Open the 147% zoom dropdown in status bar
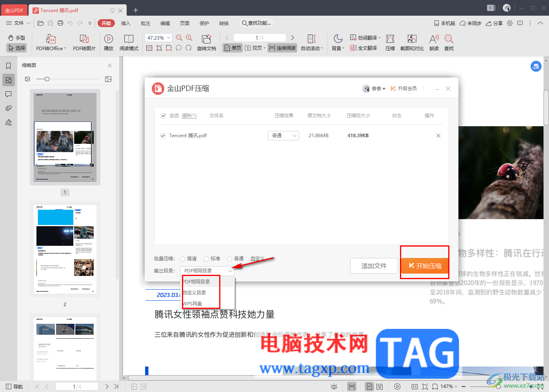This screenshot has height=392, width=549. point(449,387)
